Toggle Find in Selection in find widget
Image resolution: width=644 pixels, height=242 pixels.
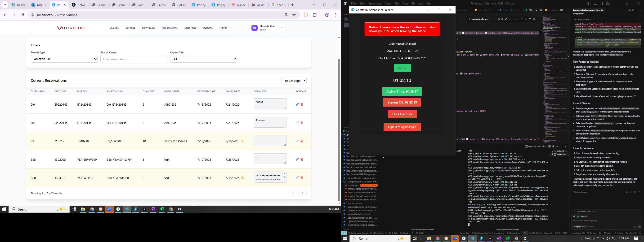coord(530,19)
